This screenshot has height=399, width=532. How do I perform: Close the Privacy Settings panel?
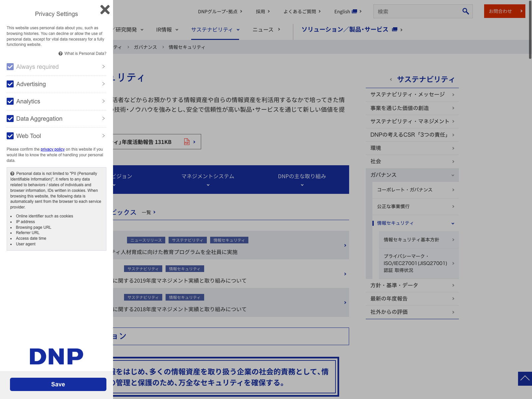(105, 10)
